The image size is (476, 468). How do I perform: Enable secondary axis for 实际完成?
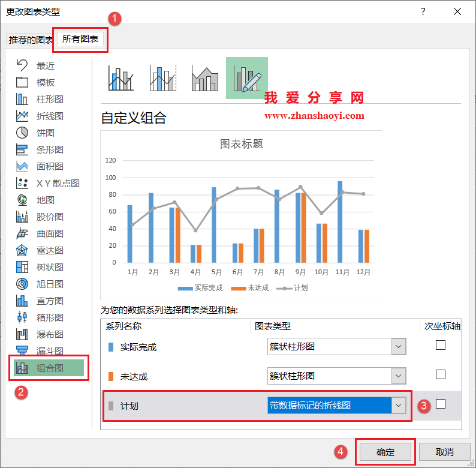[x=441, y=345]
